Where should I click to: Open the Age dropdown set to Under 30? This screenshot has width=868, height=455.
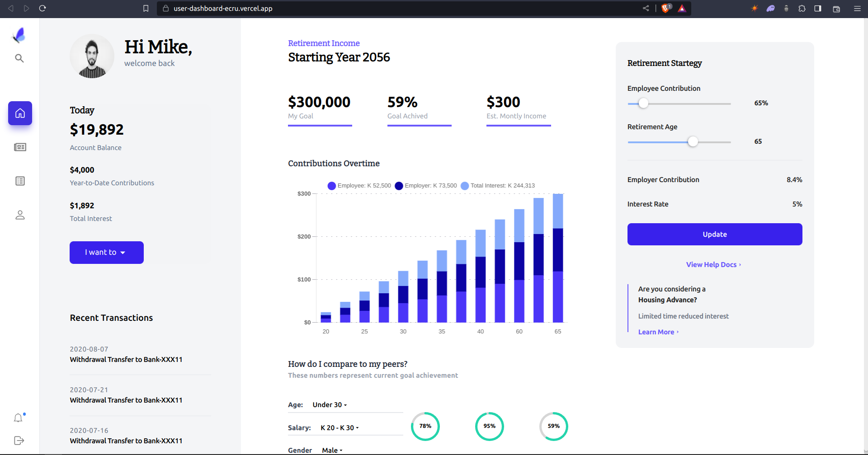(329, 404)
